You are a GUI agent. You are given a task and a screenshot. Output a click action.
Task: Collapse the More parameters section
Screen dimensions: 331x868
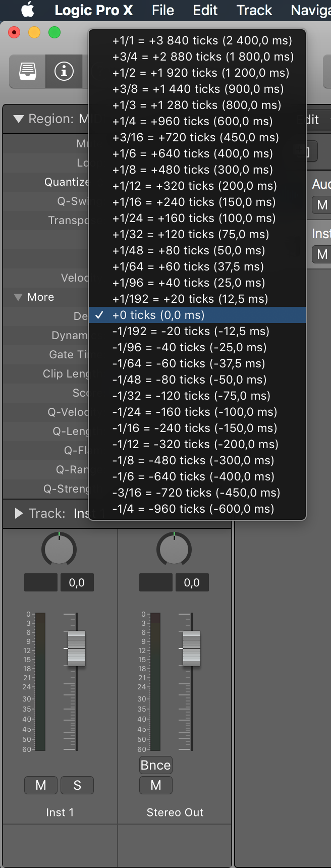tap(18, 297)
